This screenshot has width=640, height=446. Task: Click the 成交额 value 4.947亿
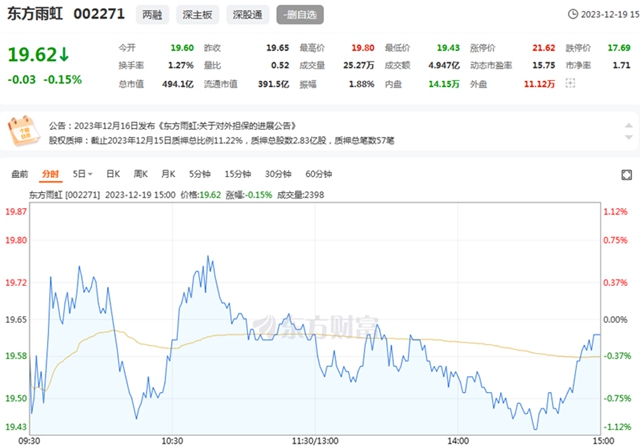[x=444, y=65]
